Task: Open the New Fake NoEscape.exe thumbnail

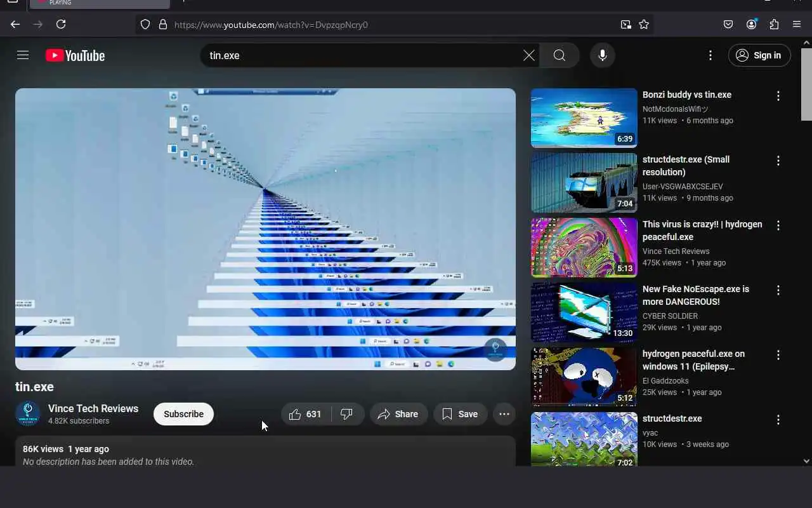Action: coord(584,312)
